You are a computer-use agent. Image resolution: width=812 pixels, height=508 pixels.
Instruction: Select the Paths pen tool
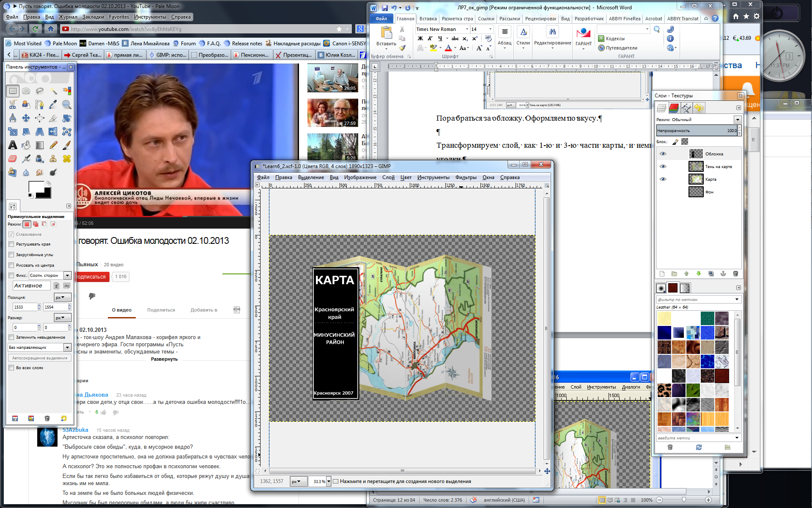(40, 105)
